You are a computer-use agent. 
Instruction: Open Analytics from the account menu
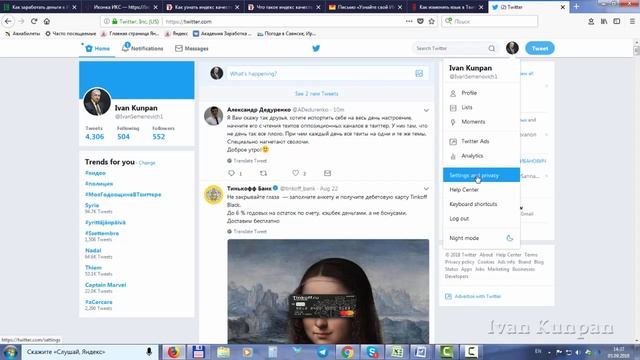pos(481,156)
